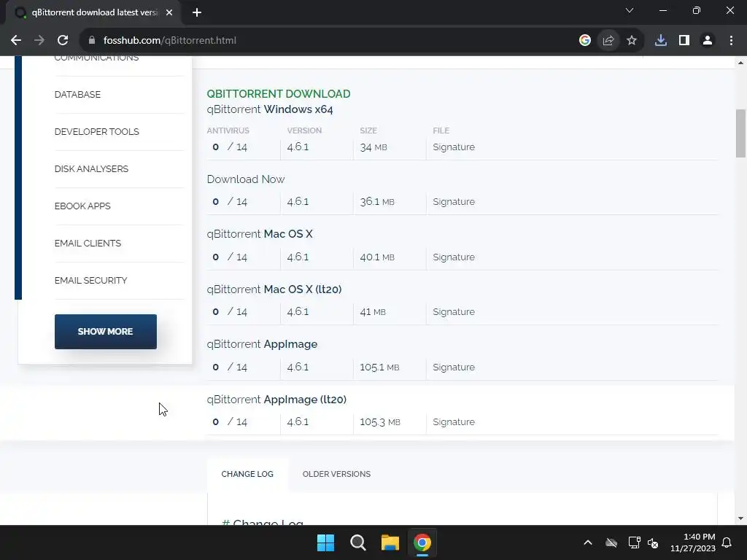The image size is (747, 560).
Task: Show hidden tray icons chevron
Action: 588,542
